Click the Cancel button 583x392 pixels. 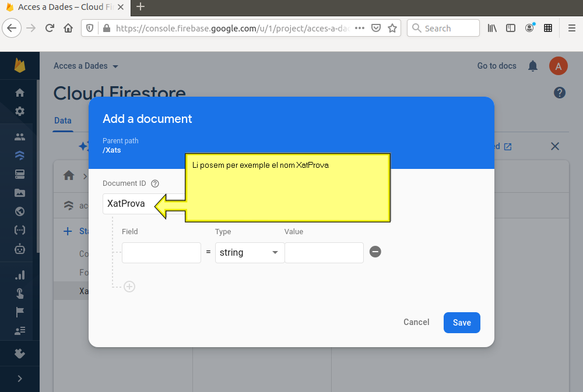pyautogui.click(x=416, y=322)
